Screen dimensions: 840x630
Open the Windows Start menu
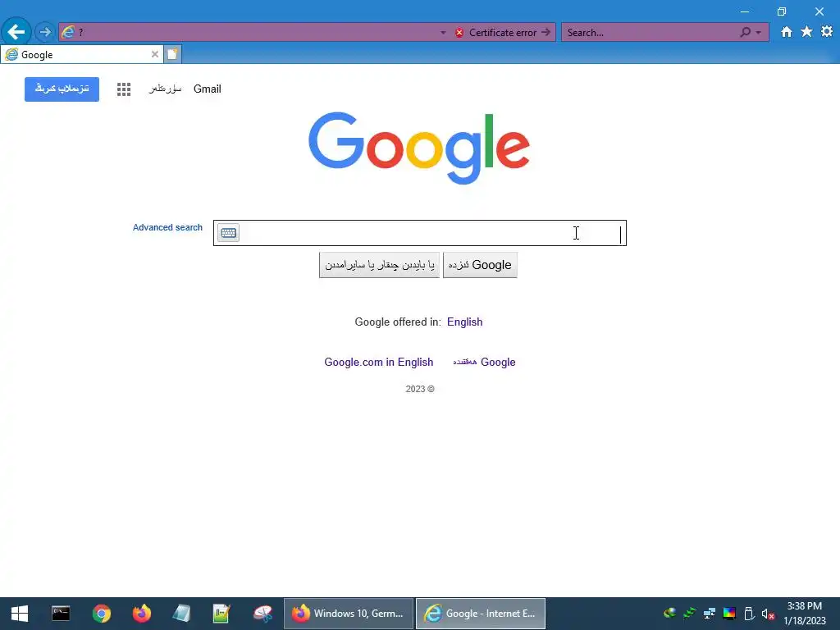pos(20,614)
